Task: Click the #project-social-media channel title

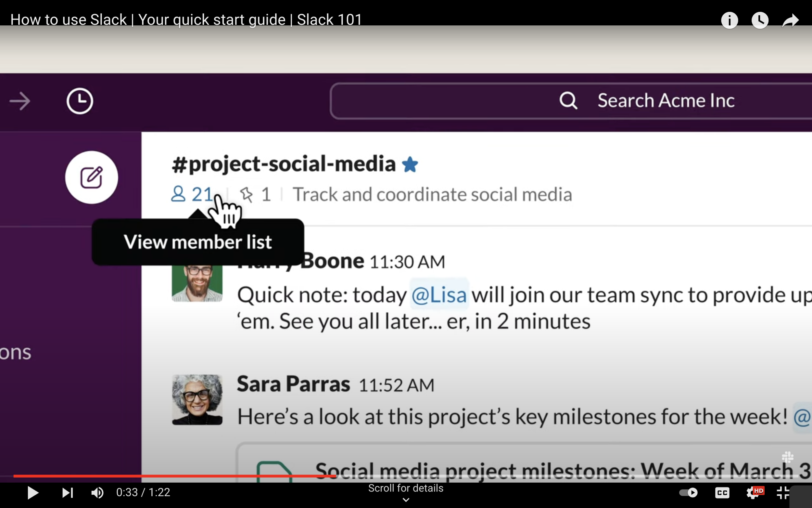Action: point(284,164)
